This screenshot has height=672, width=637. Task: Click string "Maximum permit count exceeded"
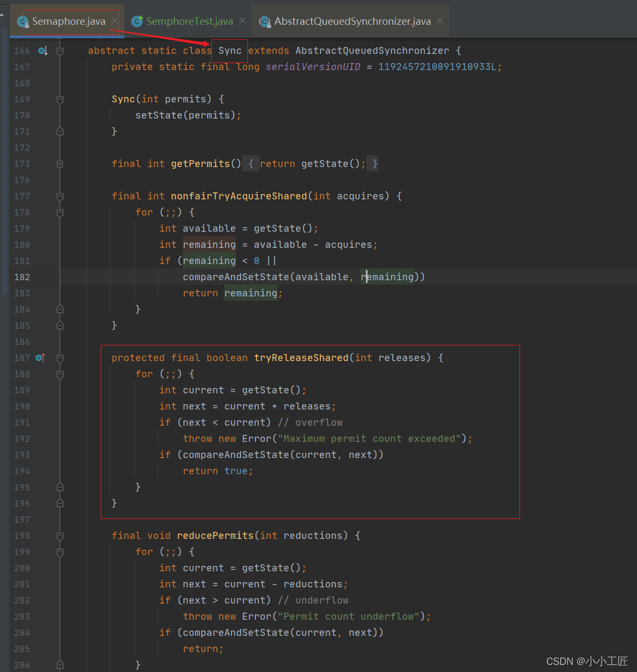point(369,439)
